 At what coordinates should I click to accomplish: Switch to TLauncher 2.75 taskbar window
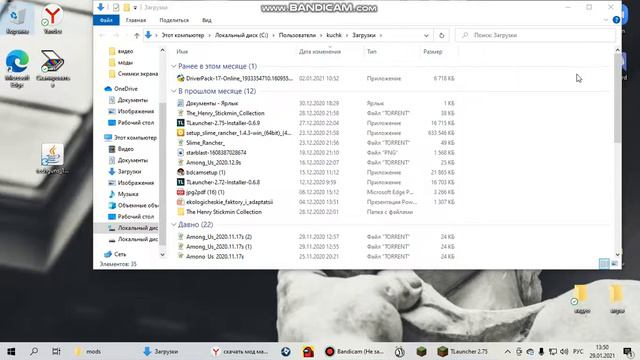(x=462, y=351)
